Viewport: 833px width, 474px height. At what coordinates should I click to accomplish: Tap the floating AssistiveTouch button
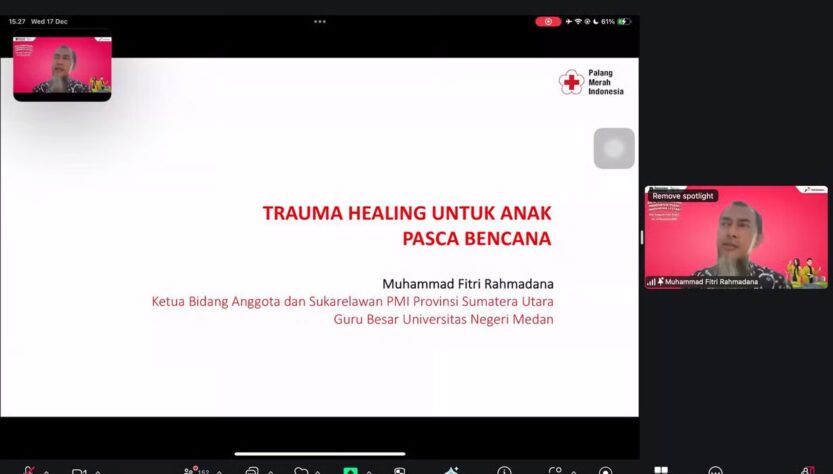(614, 149)
